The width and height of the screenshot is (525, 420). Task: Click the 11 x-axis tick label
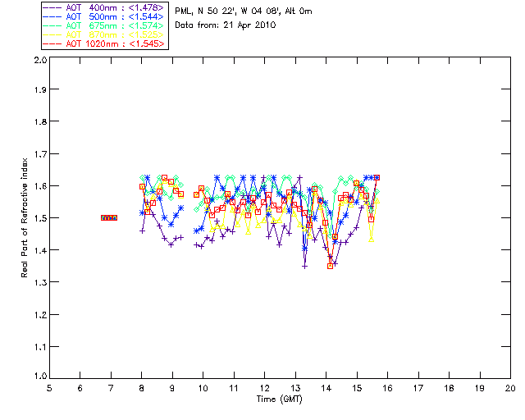(234, 388)
